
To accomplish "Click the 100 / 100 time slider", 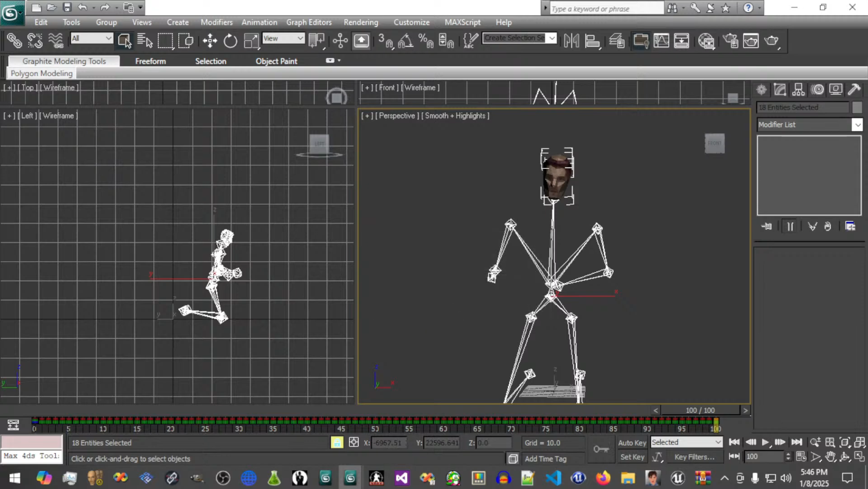I will pos(700,410).
